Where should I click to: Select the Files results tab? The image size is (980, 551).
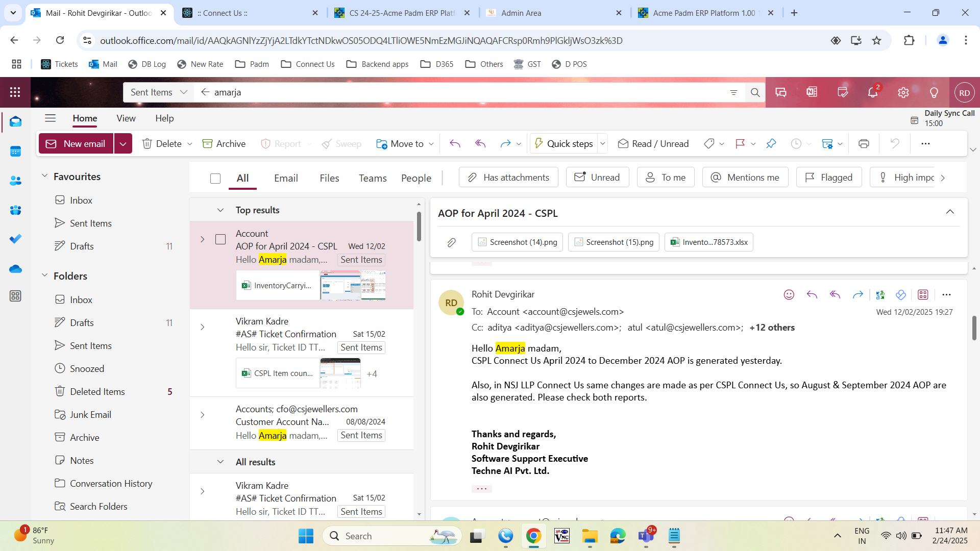(329, 178)
